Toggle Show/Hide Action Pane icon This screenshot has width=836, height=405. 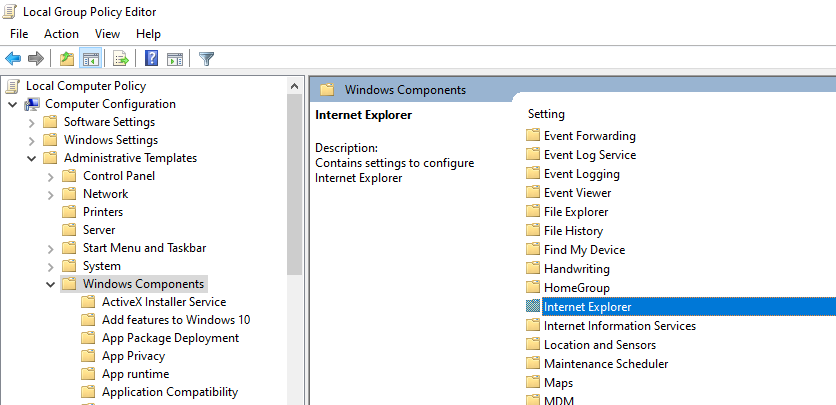(175, 59)
